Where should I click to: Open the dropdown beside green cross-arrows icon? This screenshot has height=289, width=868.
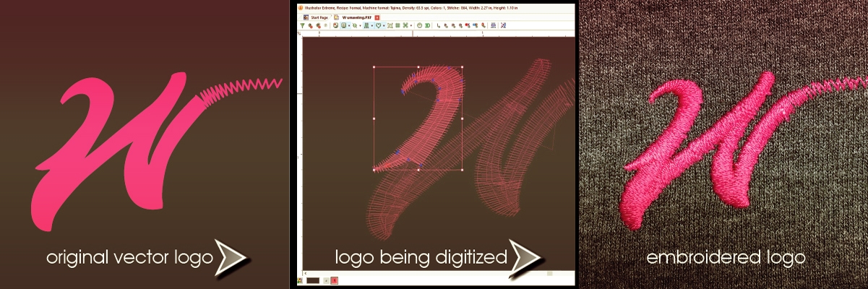click(411, 25)
